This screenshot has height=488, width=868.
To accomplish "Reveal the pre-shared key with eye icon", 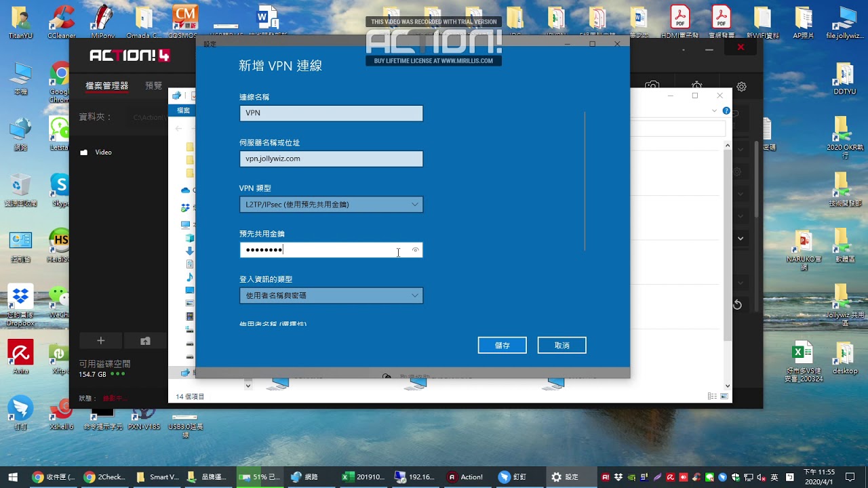I will [416, 250].
